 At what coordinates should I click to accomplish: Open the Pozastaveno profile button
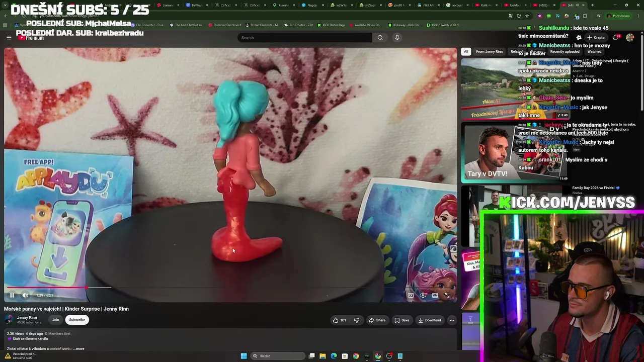tap(618, 16)
